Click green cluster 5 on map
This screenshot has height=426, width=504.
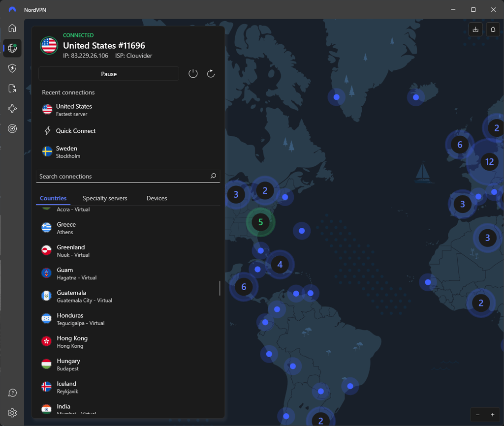[261, 222]
